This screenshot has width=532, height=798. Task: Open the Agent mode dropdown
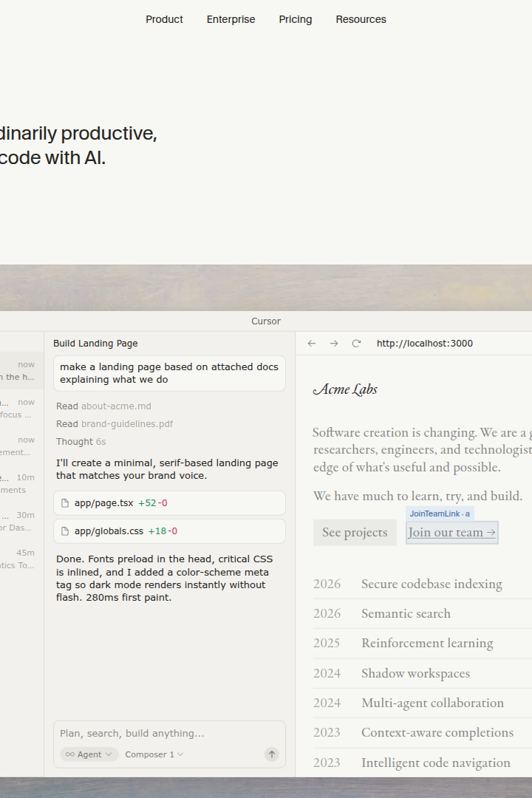tap(89, 754)
